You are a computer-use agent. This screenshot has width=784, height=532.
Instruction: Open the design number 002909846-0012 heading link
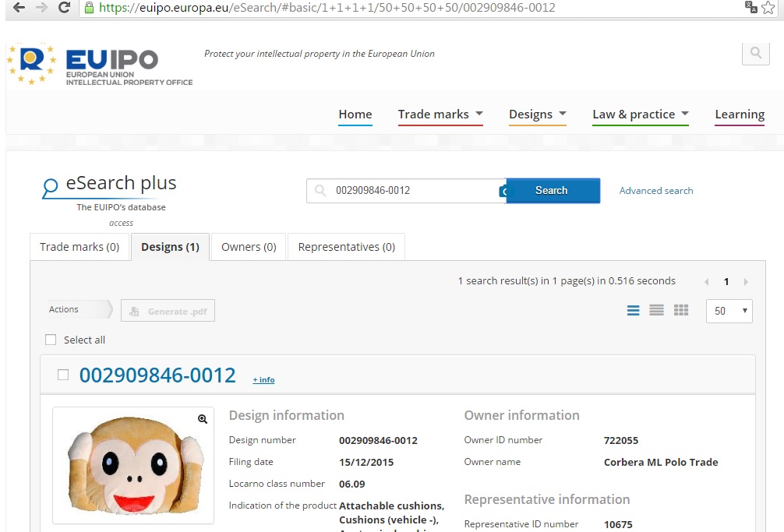coord(157,375)
